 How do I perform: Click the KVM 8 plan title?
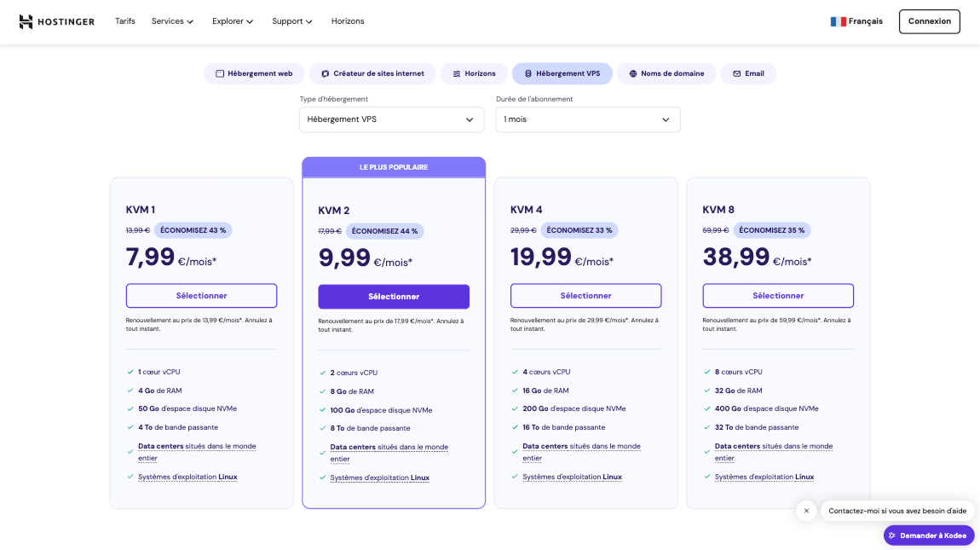click(718, 210)
